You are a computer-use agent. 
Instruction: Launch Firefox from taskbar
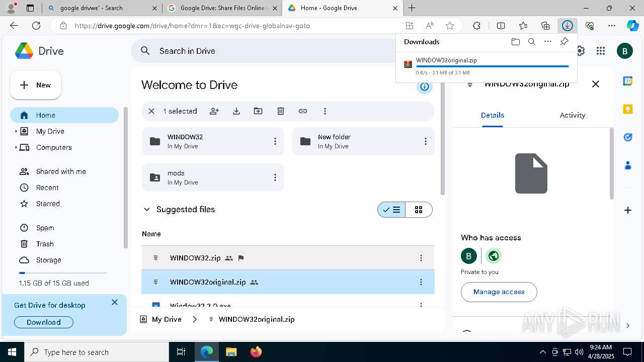click(256, 352)
